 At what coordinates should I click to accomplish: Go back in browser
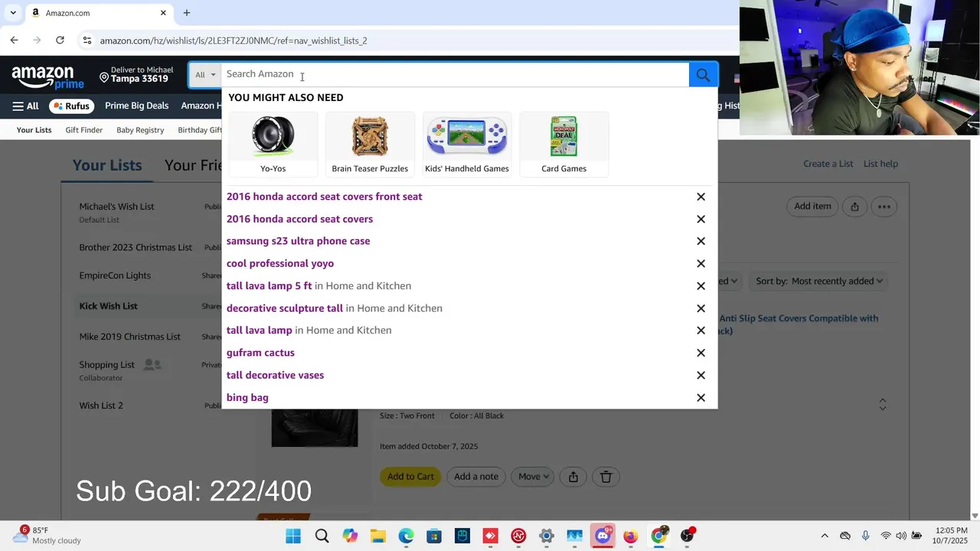14,41
